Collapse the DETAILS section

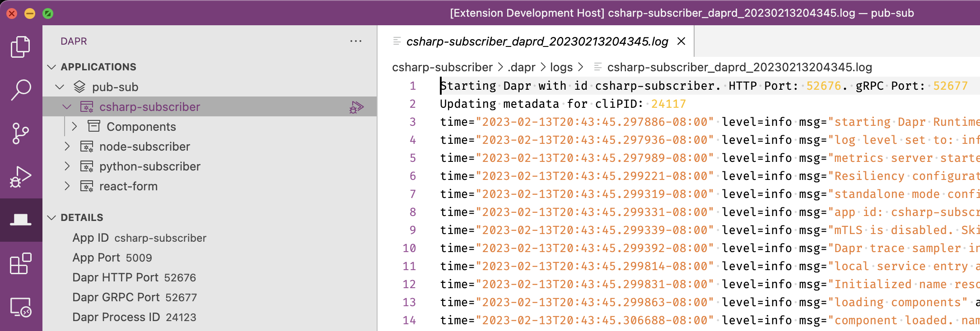pos(52,217)
